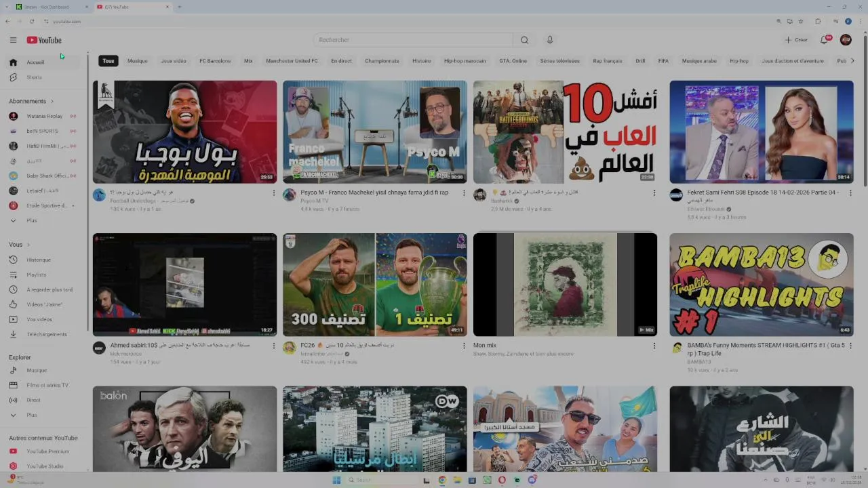Select the Rap français filter chip

(x=608, y=61)
